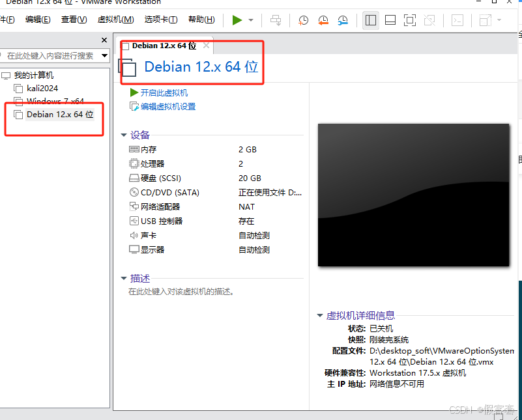This screenshot has height=420, width=522.
Task: Open the 查看(V) menu
Action: tap(74, 20)
